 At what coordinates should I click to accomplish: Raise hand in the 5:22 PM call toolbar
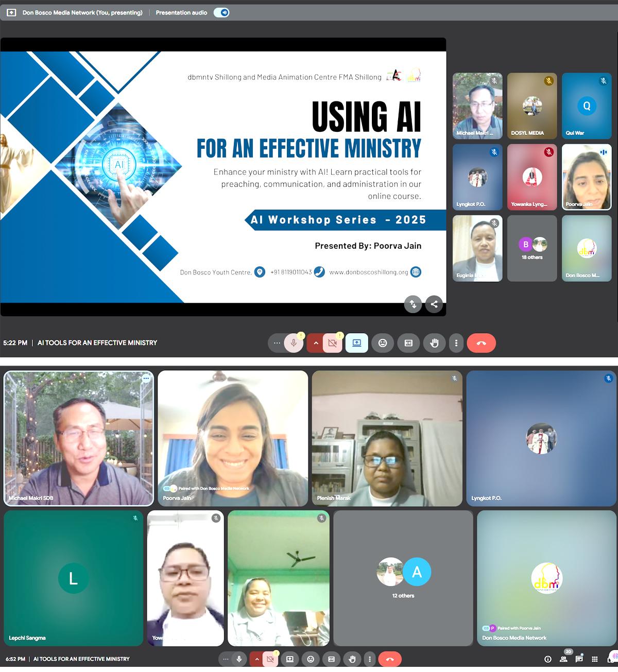[434, 343]
